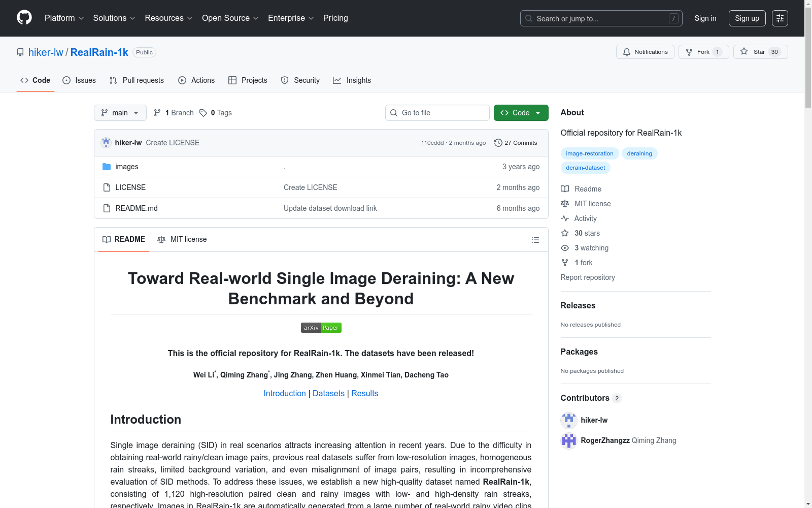Screen dimensions: 812x508
Task: Click the fork icon next to 1 fork
Action: coord(565,263)
